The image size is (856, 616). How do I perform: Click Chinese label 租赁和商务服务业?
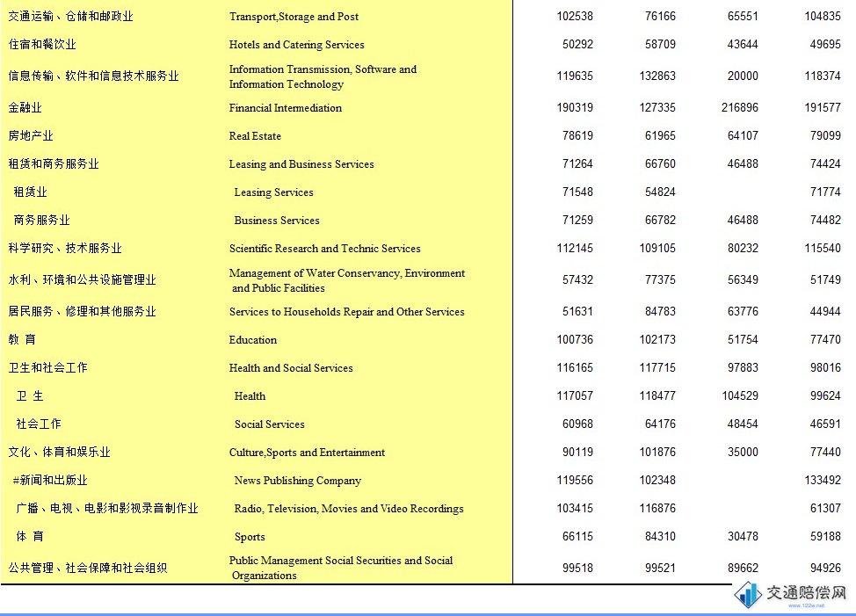[x=54, y=163]
